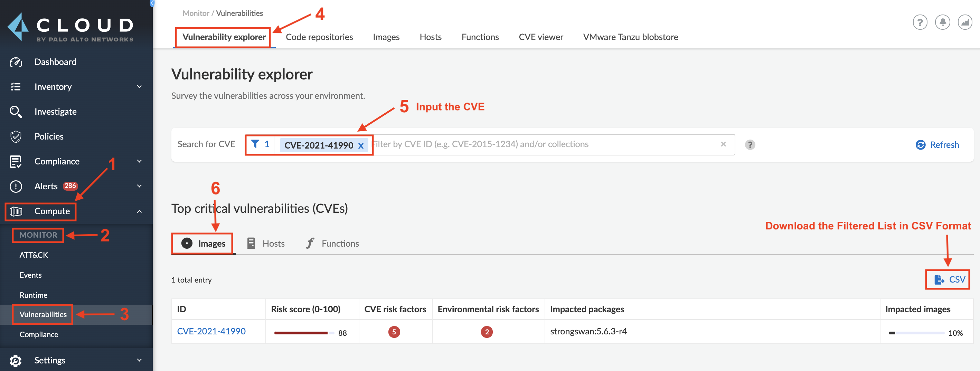Click the Policies shield icon
980x371 pixels.
pyautogui.click(x=16, y=136)
